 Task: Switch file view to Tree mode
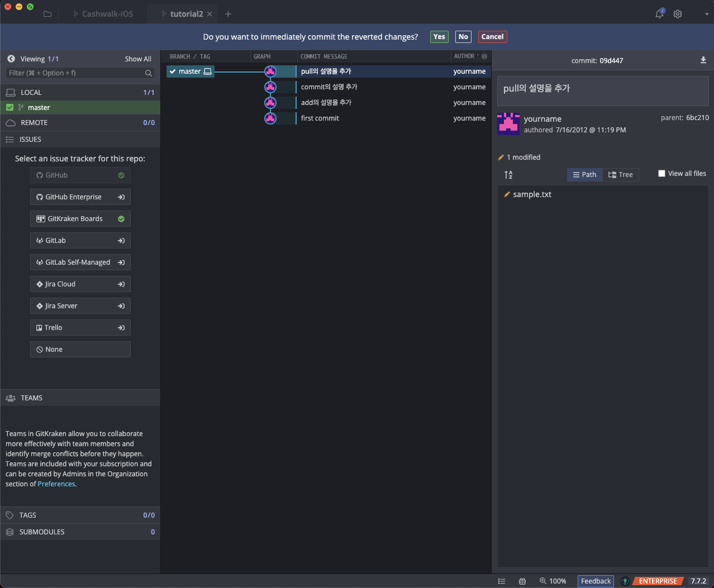pos(620,175)
